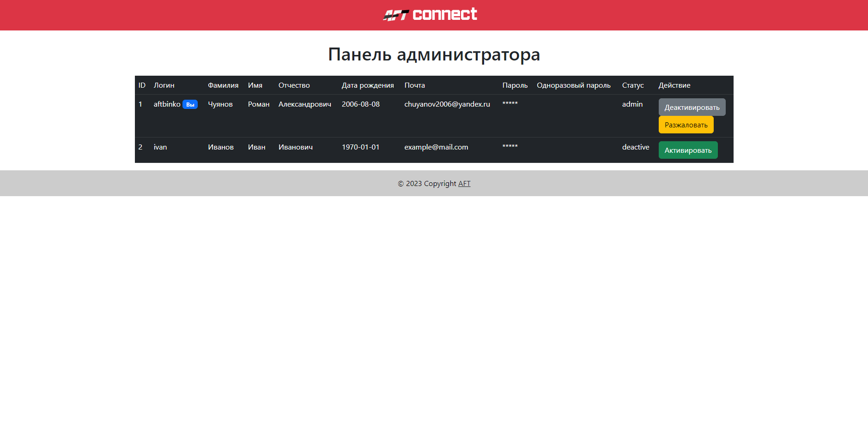
Task: Click the AFT connect logo in header
Action: click(430, 15)
